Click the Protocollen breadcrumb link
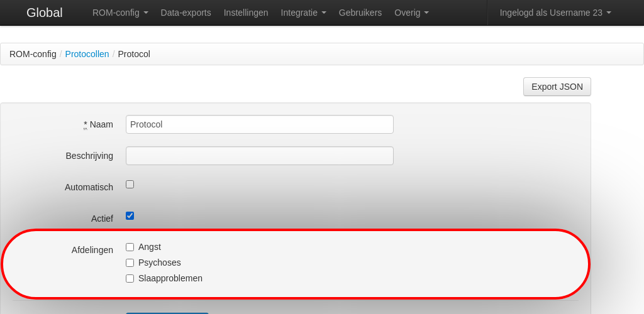The width and height of the screenshot is (644, 314). 87,54
